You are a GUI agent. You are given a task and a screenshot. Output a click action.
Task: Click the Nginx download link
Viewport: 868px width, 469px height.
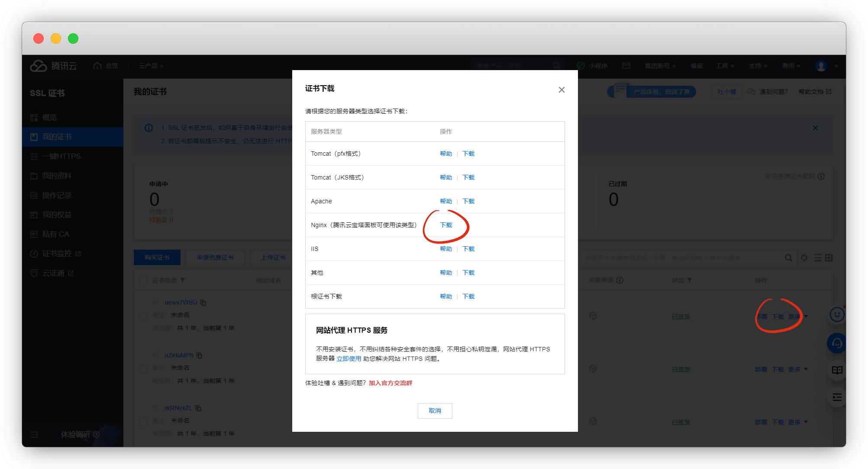446,225
